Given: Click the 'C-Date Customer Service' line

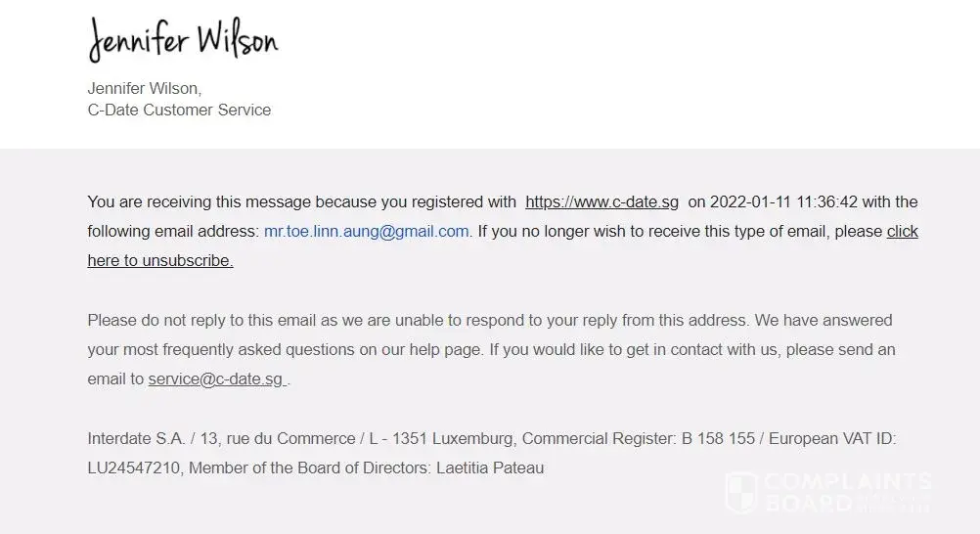Looking at the screenshot, I should [179, 111].
